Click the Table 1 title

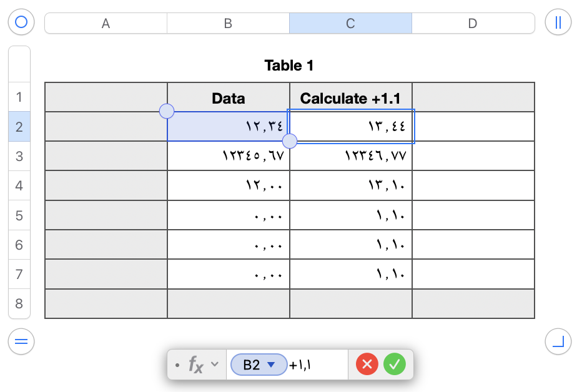pos(289,66)
